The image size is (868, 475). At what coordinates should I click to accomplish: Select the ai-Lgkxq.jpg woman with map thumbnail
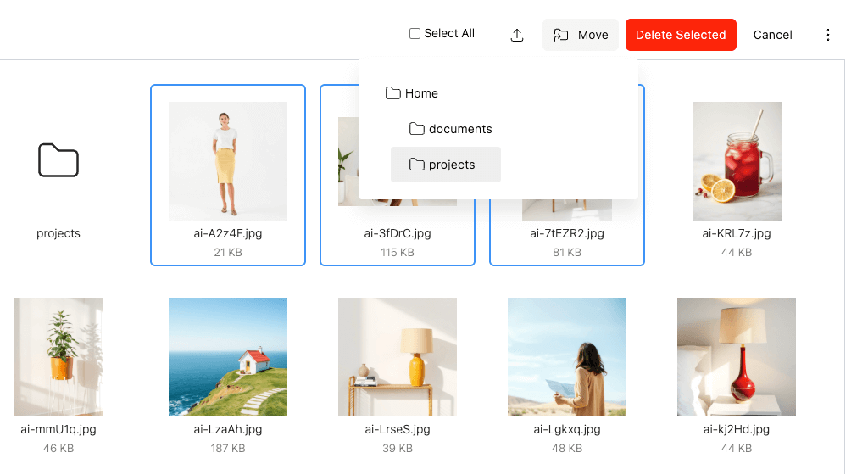[567, 357]
